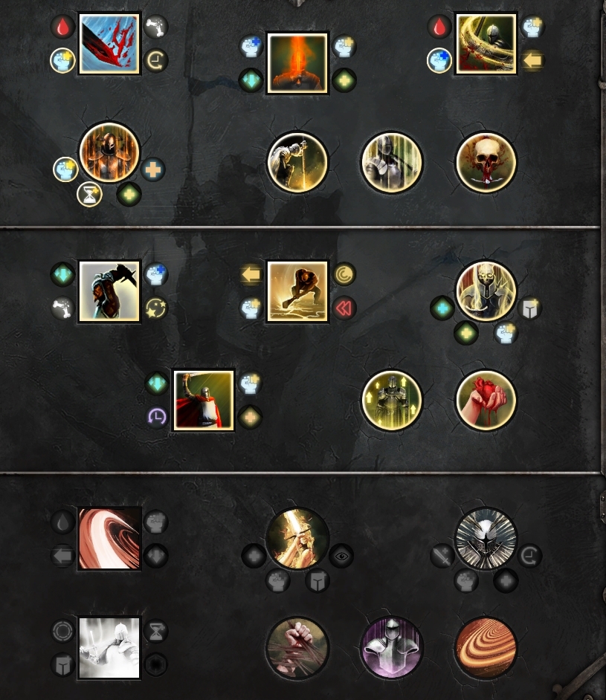Select the red-caped knight raising sword skill
This screenshot has height=700, width=606.
point(204,401)
